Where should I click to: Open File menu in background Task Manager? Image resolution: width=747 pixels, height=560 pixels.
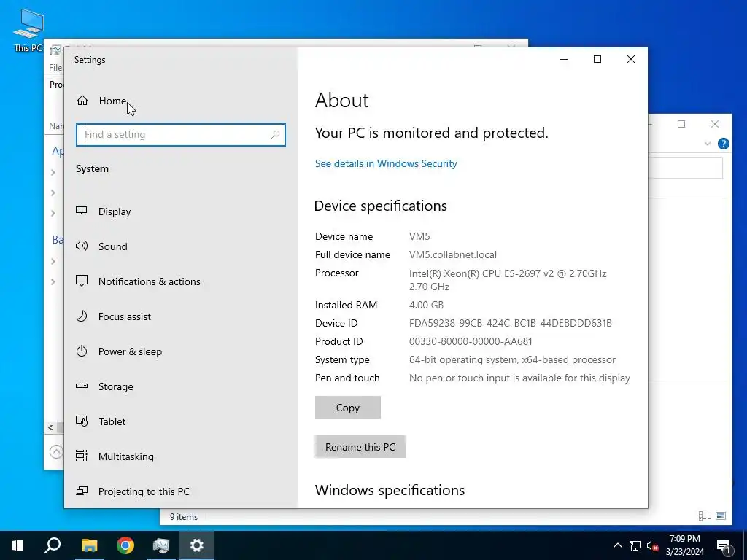tap(55, 68)
